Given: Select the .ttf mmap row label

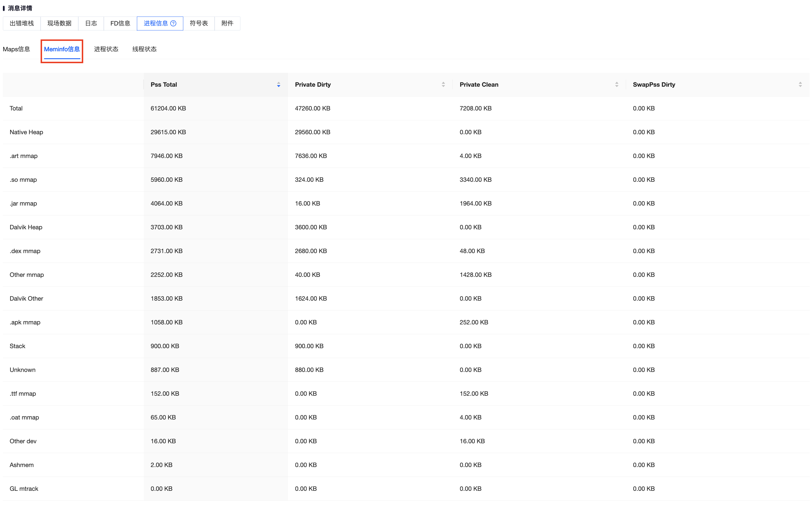Looking at the screenshot, I should point(23,394).
